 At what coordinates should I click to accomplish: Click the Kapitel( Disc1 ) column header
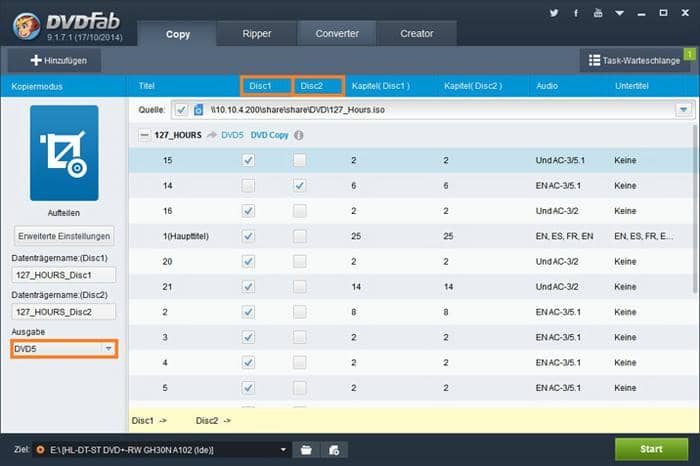coord(381,86)
